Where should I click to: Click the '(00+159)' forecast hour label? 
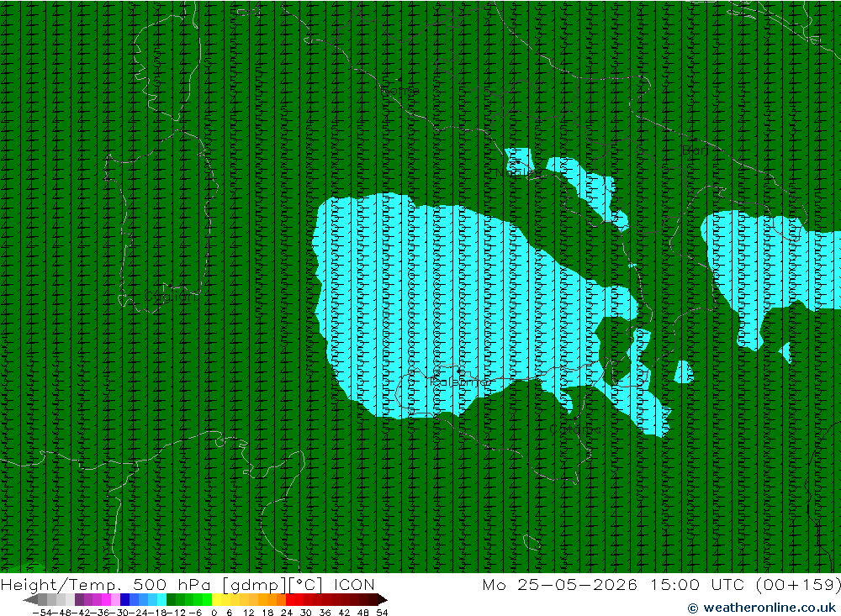[x=798, y=584]
